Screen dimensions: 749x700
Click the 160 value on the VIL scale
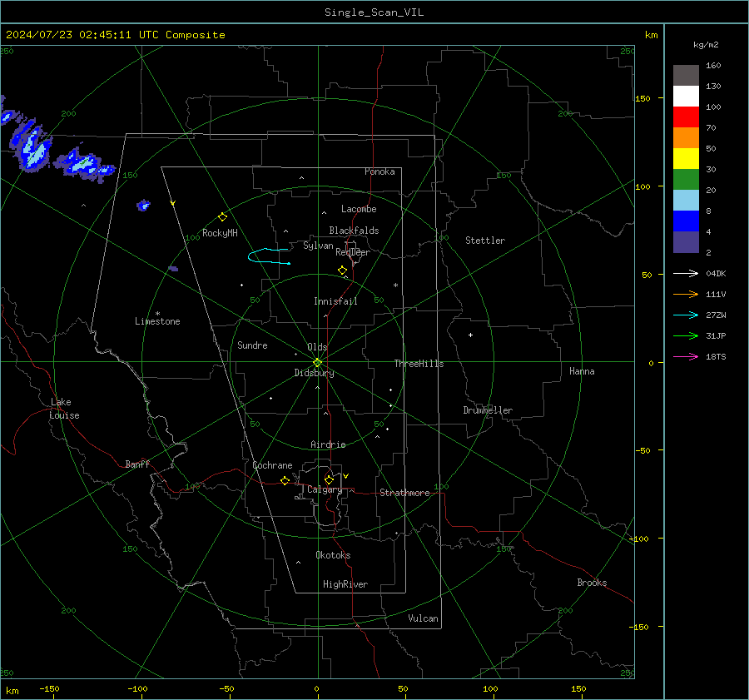pyautogui.click(x=713, y=66)
